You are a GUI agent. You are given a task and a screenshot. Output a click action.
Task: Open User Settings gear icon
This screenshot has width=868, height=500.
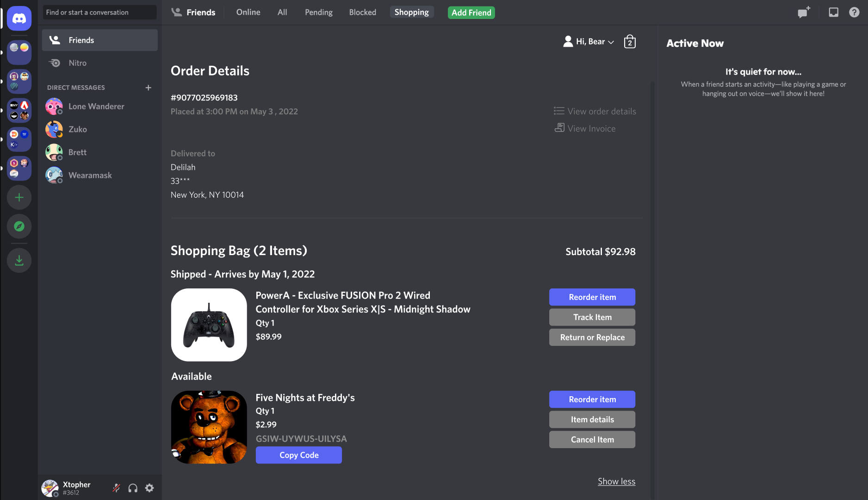coord(149,487)
